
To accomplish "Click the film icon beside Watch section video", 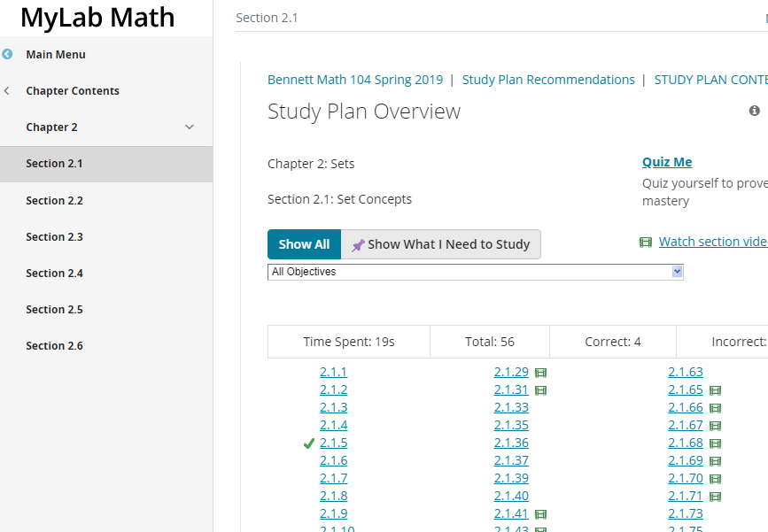I will 646,243.
